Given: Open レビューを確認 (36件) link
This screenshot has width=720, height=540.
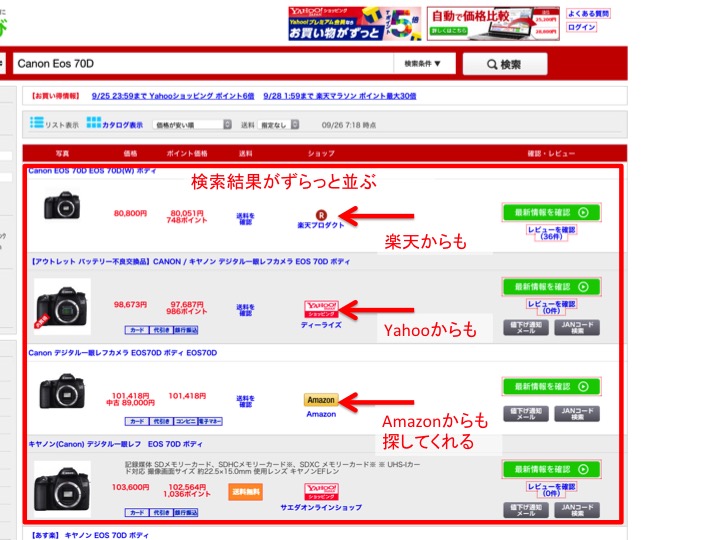Looking at the screenshot, I should point(551,233).
